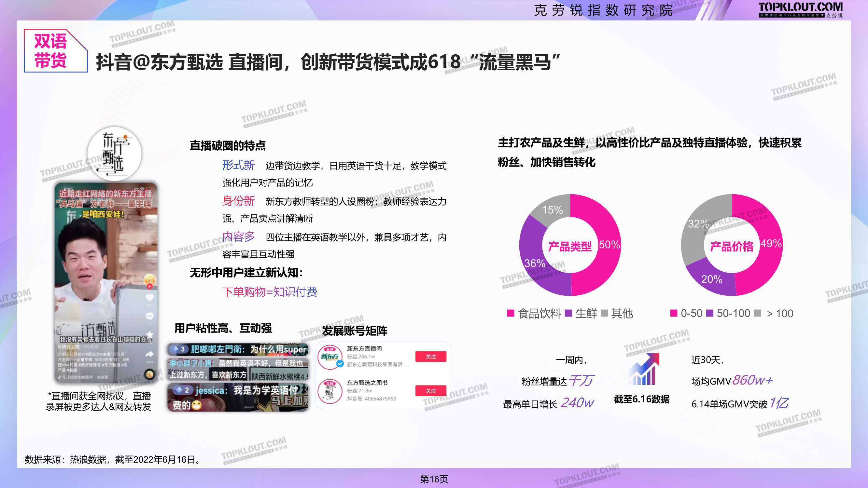
Task: Click the 双语带货 tag badge
Action: coord(56,51)
